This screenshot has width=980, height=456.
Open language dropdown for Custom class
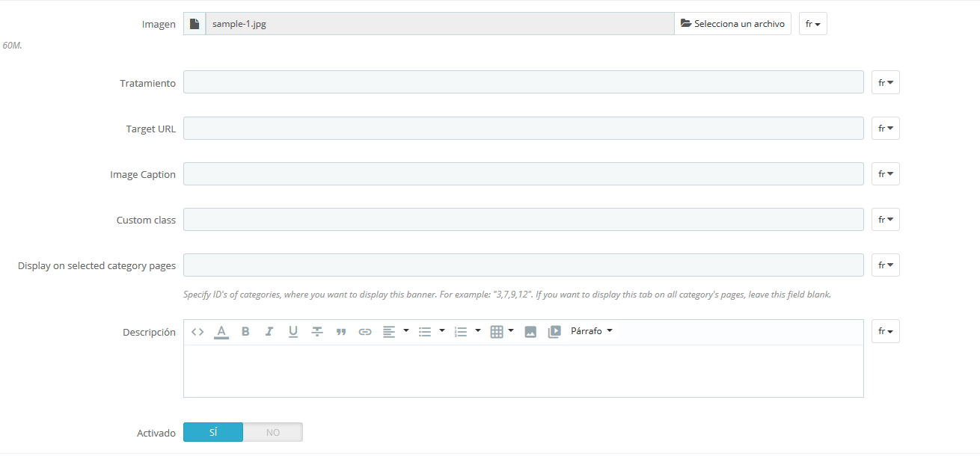click(886, 220)
